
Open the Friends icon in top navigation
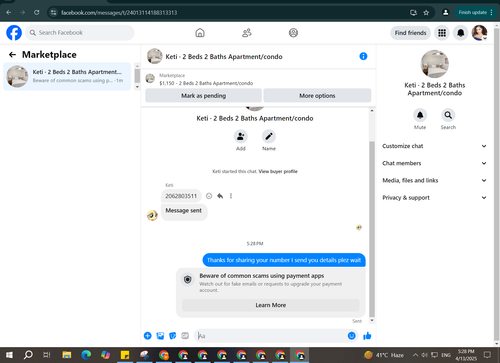point(247,33)
